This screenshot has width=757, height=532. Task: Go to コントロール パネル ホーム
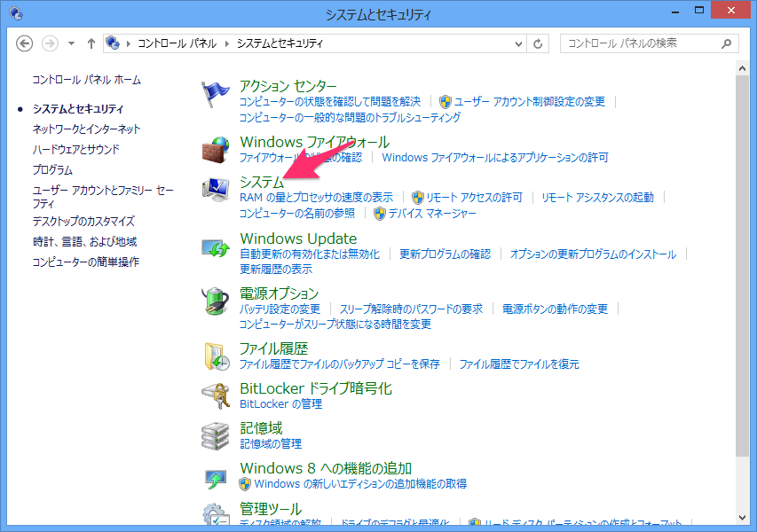click(86, 80)
